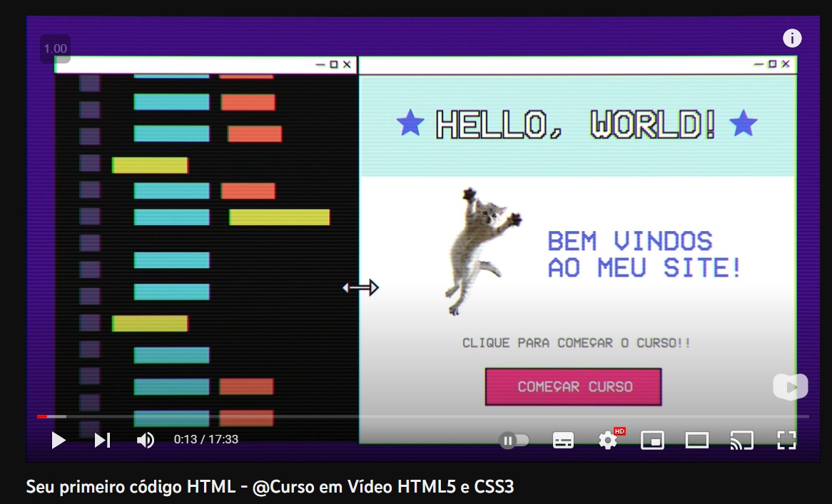This screenshot has height=504, width=832.
Task: Click the video title text
Action: [270, 486]
